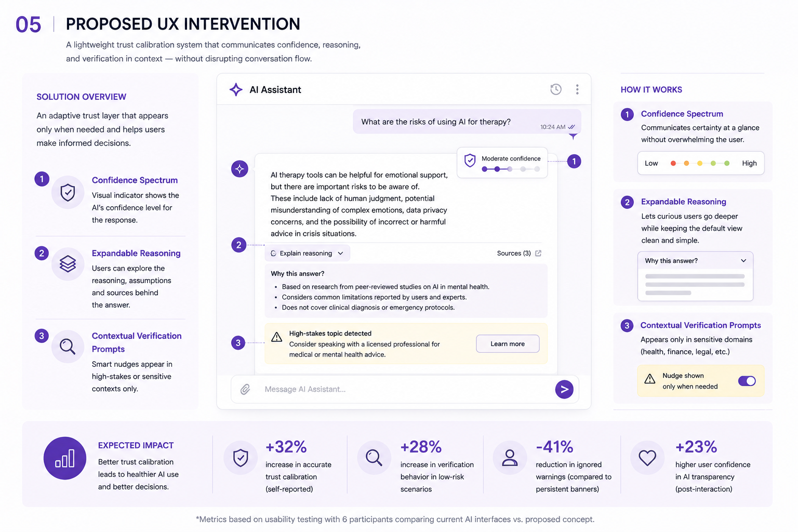
Task: Click the 10:24 AM timestamp
Action: (553, 127)
